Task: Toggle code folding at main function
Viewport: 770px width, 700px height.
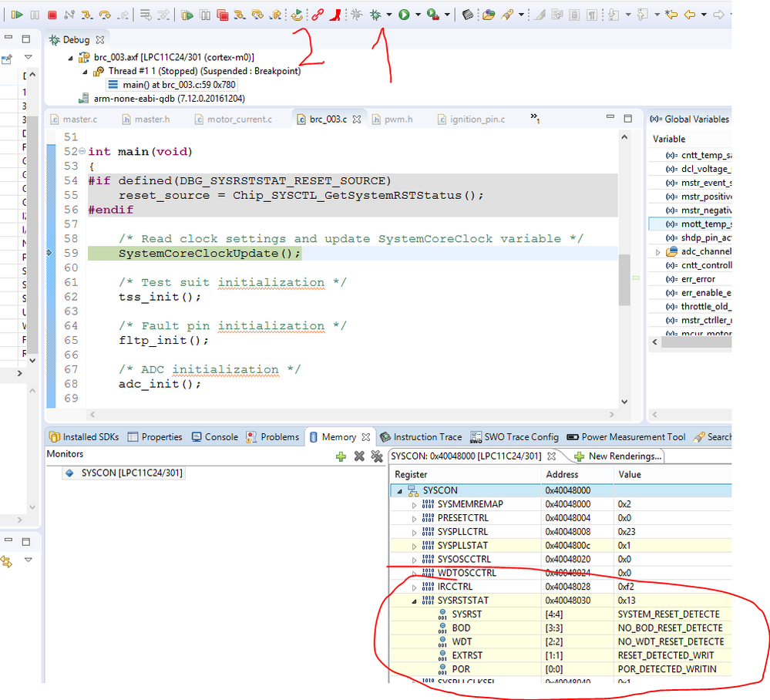Action: (82, 151)
